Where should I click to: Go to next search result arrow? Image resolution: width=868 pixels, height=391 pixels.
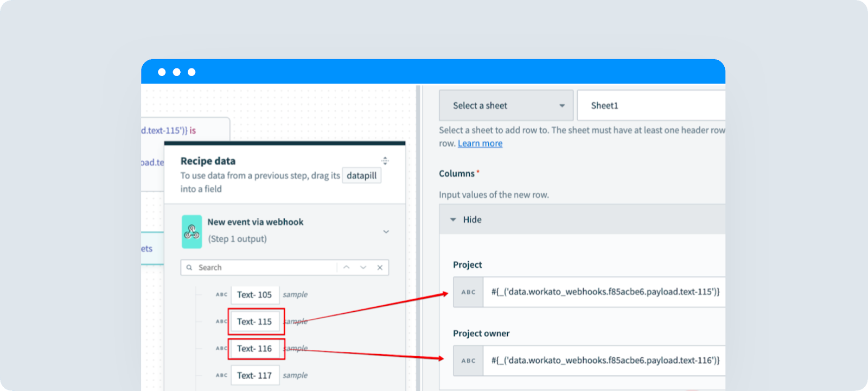[363, 268]
